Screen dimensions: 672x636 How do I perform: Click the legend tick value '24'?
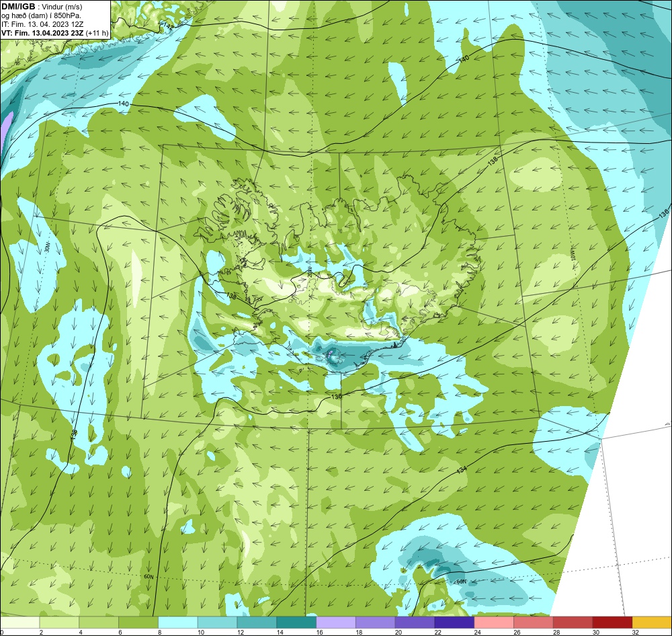tap(477, 632)
